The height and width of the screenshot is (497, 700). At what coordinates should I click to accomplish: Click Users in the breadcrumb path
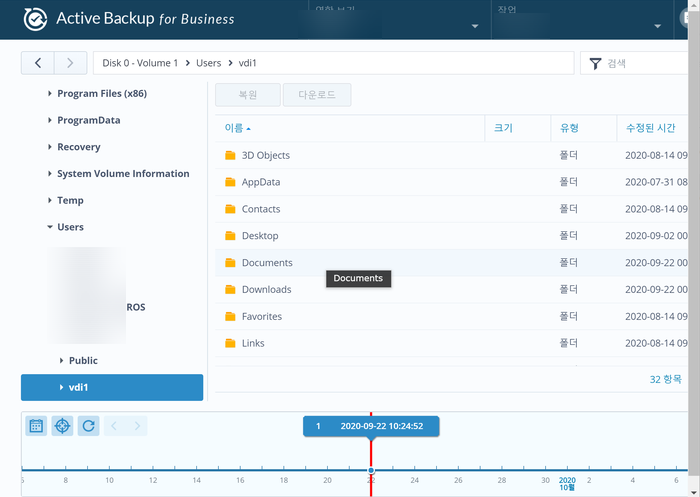208,63
